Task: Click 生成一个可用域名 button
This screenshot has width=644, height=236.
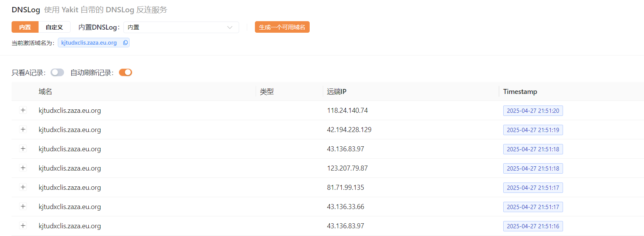Action: point(282,27)
